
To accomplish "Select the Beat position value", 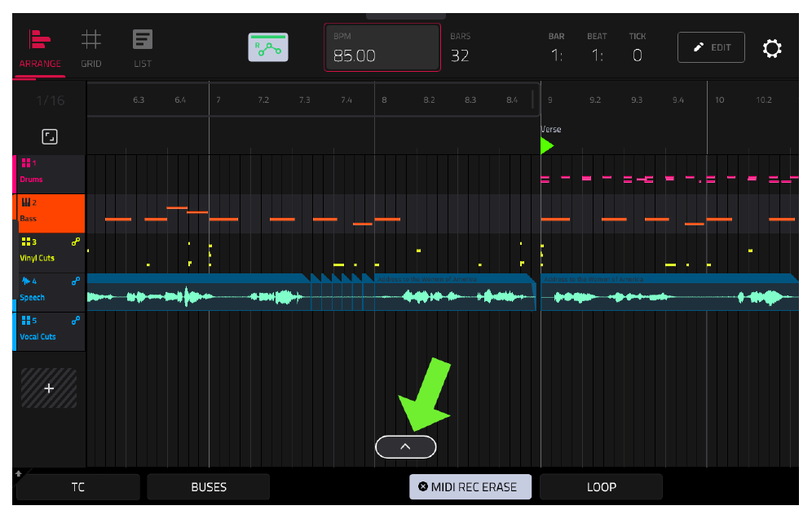I will 597,55.
